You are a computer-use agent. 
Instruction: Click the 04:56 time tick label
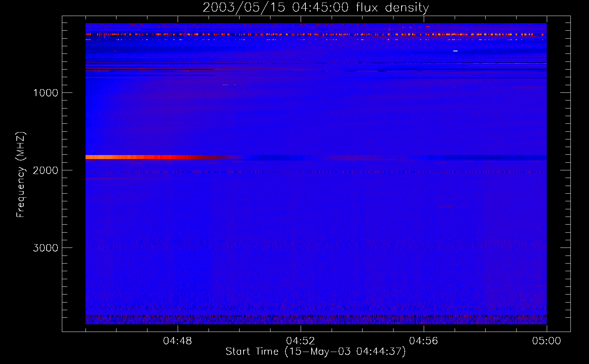click(x=424, y=341)
